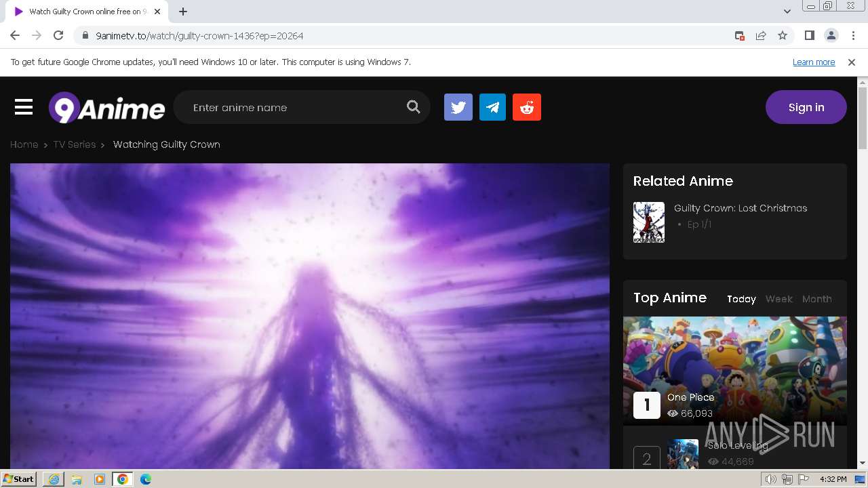Open the blocked content icon in address bar

tap(740, 35)
